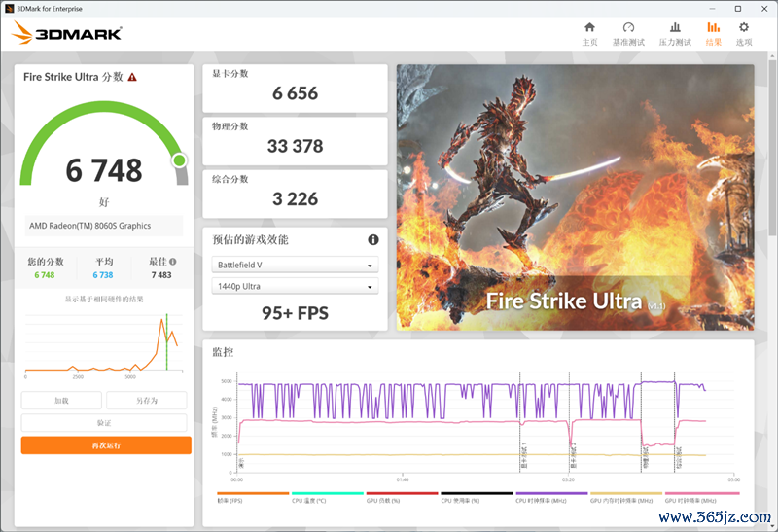778x532 pixels.
Task: Minimize the 3DMark window
Action: tap(712, 9)
